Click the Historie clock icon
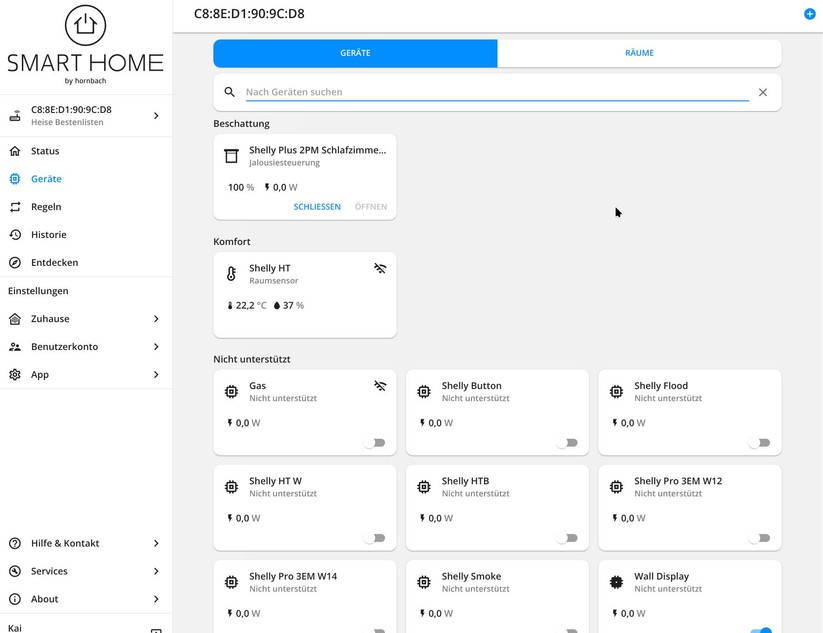 coord(15,234)
